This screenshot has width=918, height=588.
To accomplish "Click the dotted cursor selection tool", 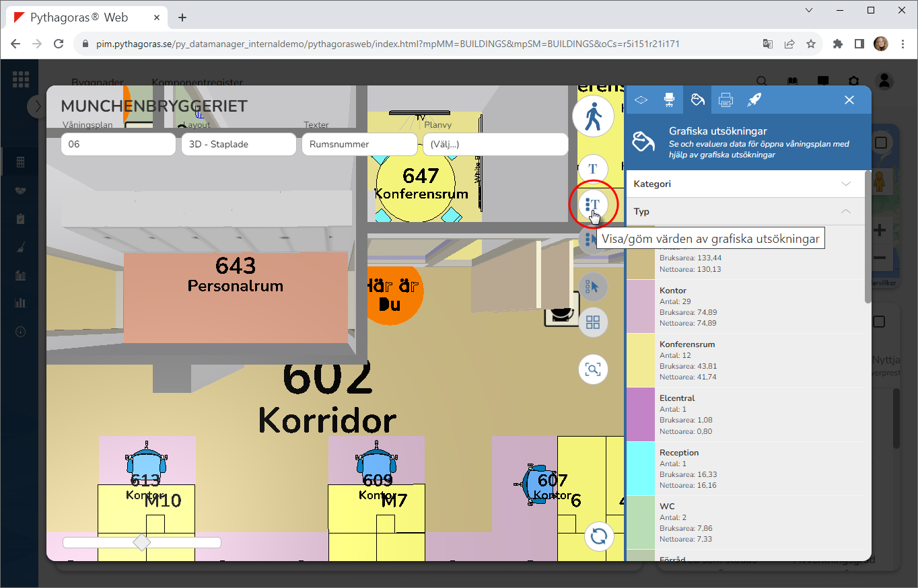I will point(593,287).
